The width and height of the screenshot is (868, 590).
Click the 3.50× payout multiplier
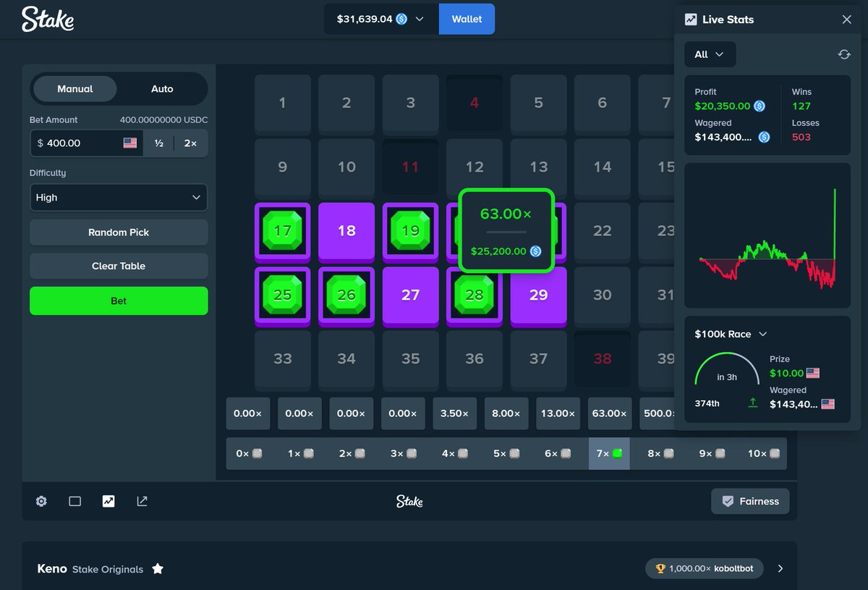(x=455, y=413)
